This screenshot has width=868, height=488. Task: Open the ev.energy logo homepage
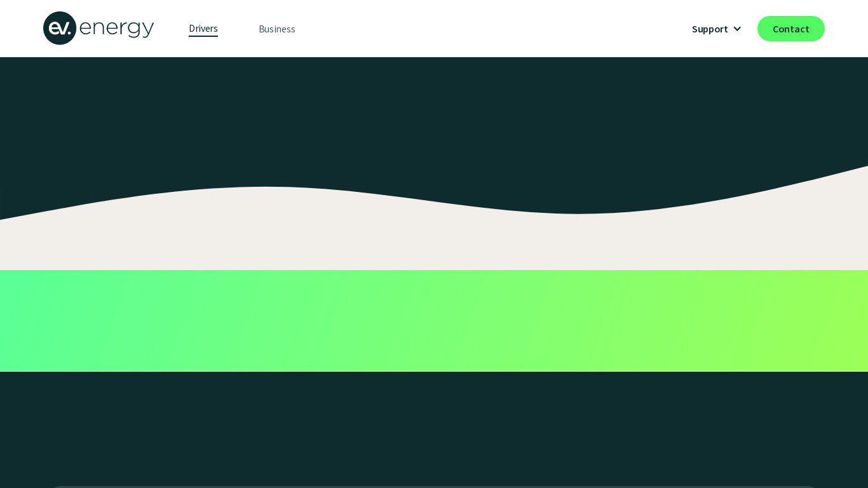(98, 29)
